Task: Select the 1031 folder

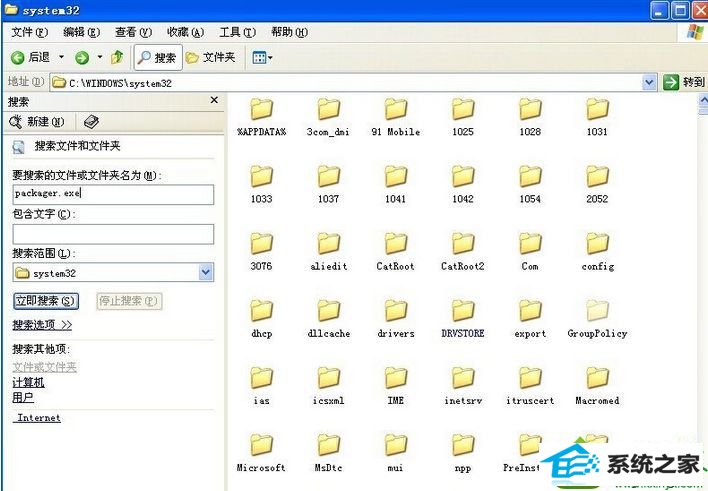Action: 597,117
